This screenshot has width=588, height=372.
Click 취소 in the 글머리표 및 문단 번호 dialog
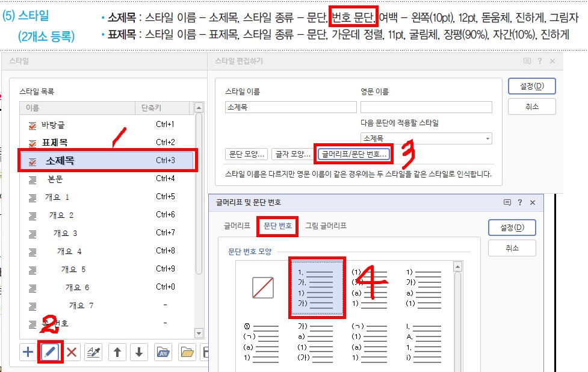[512, 248]
